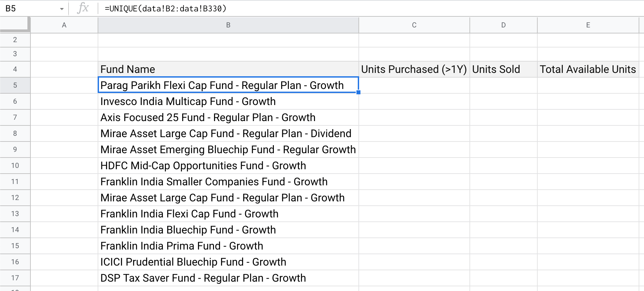Screen dimensions: 644x291
Task: Select column E header
Action: pos(588,25)
